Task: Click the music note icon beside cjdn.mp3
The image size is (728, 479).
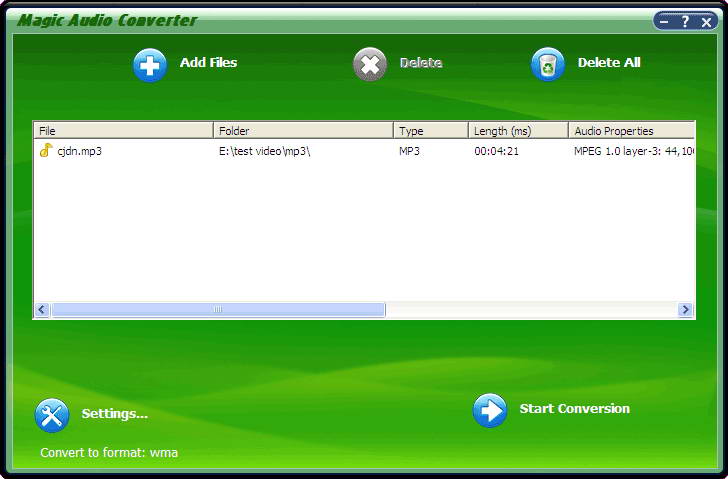Action: [46, 150]
